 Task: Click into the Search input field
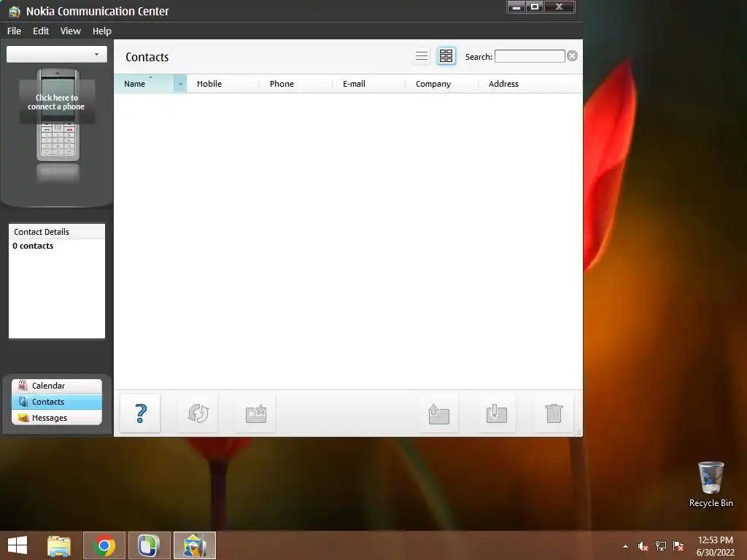[530, 56]
